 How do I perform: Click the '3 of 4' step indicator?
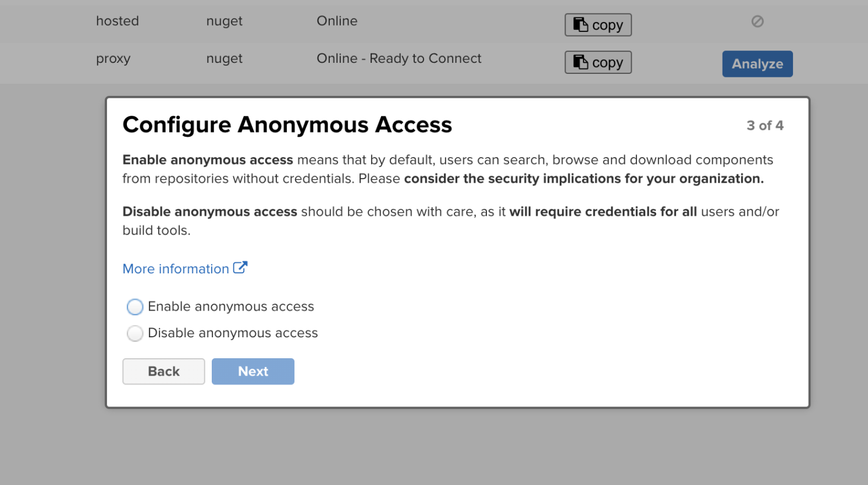pos(765,126)
